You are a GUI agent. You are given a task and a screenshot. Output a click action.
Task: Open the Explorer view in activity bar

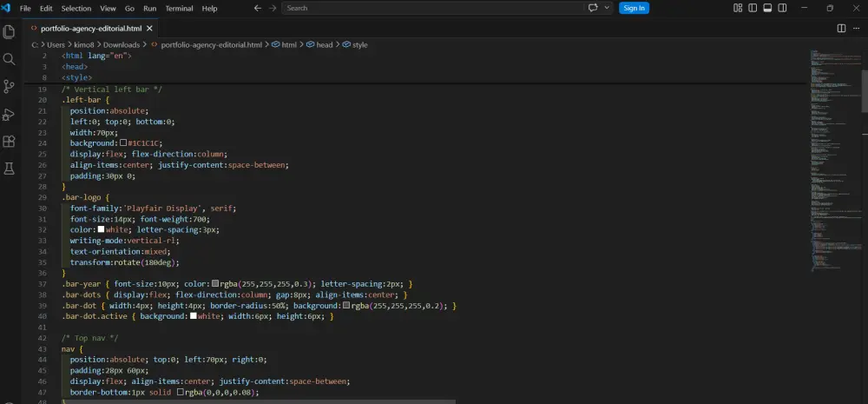click(x=9, y=31)
